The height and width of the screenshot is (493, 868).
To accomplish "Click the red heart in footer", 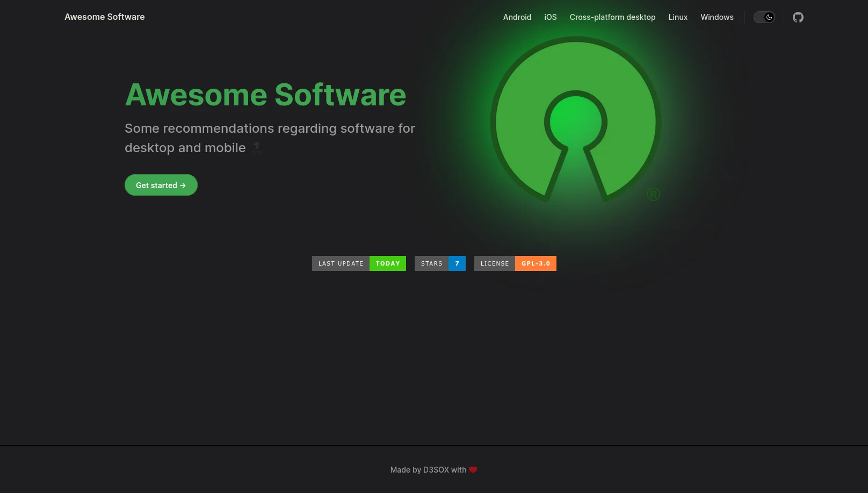I will pos(473,470).
